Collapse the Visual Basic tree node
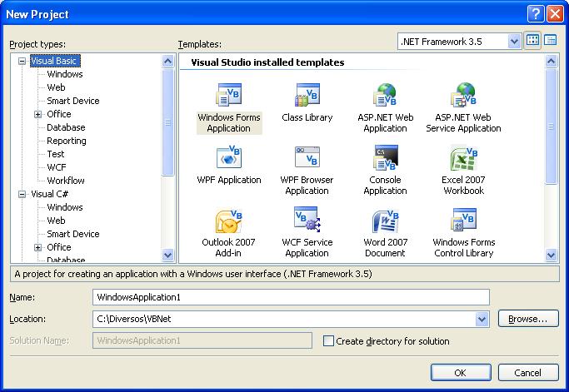Viewport: 569px width, 392px height. coord(22,61)
